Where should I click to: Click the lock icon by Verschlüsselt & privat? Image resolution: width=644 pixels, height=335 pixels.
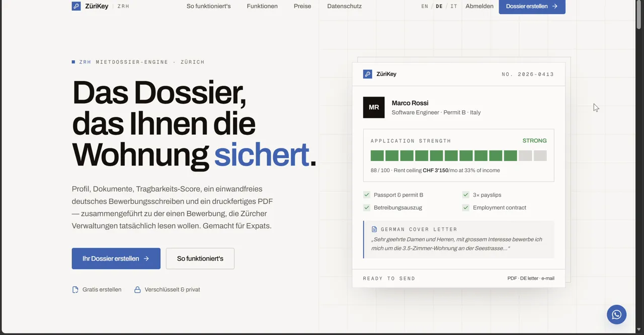137,290
